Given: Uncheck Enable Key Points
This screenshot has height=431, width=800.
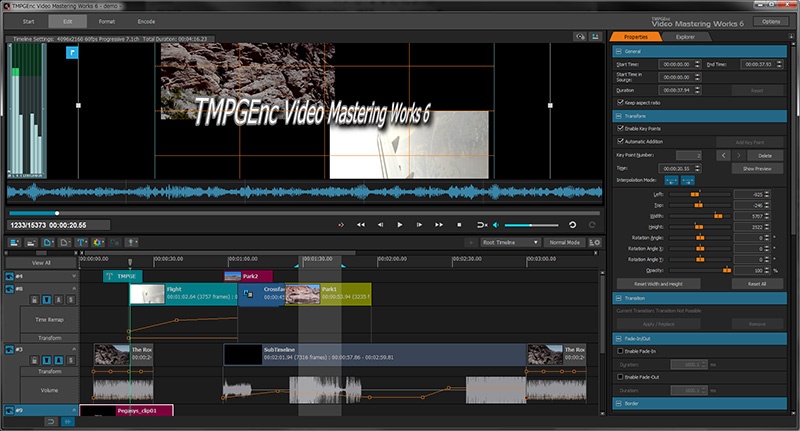Looking at the screenshot, I should [620, 129].
